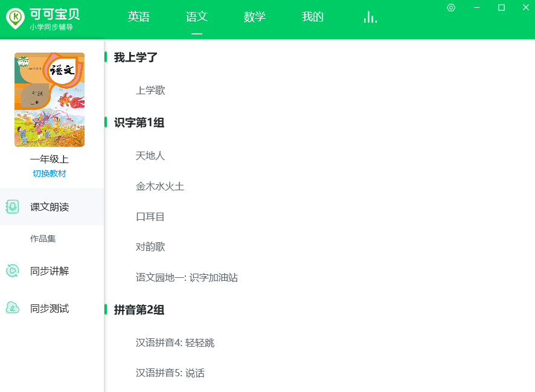The height and width of the screenshot is (392, 535).
Task: Switch to the 英语 tab
Action: (x=138, y=17)
